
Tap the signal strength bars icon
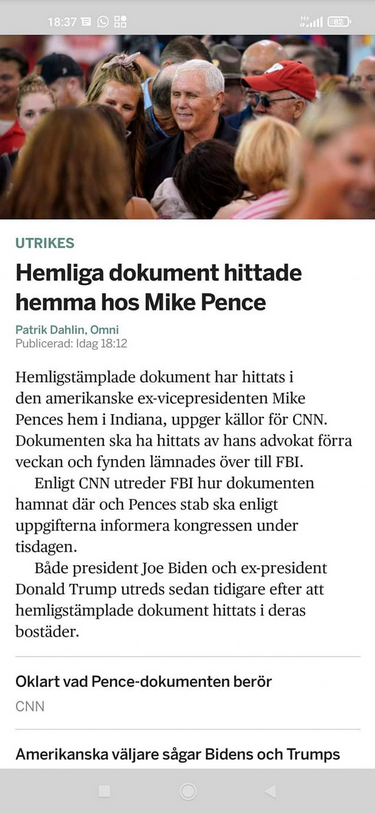coord(311,22)
